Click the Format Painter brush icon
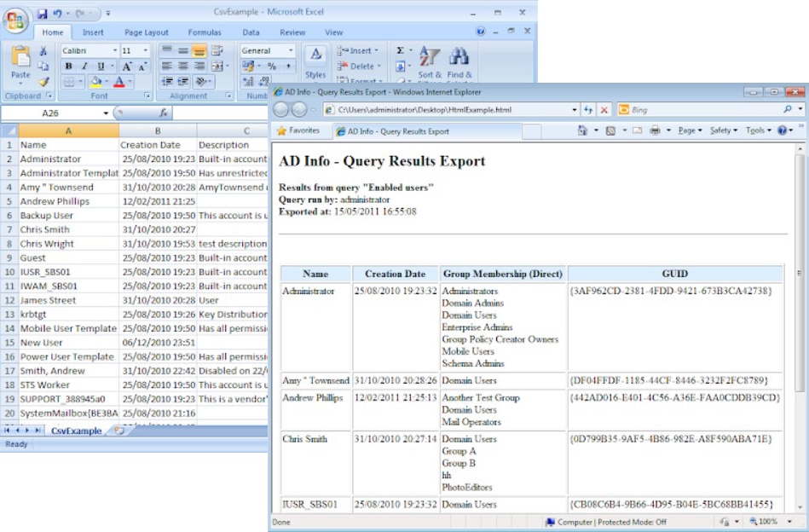809x532 pixels. click(43, 82)
